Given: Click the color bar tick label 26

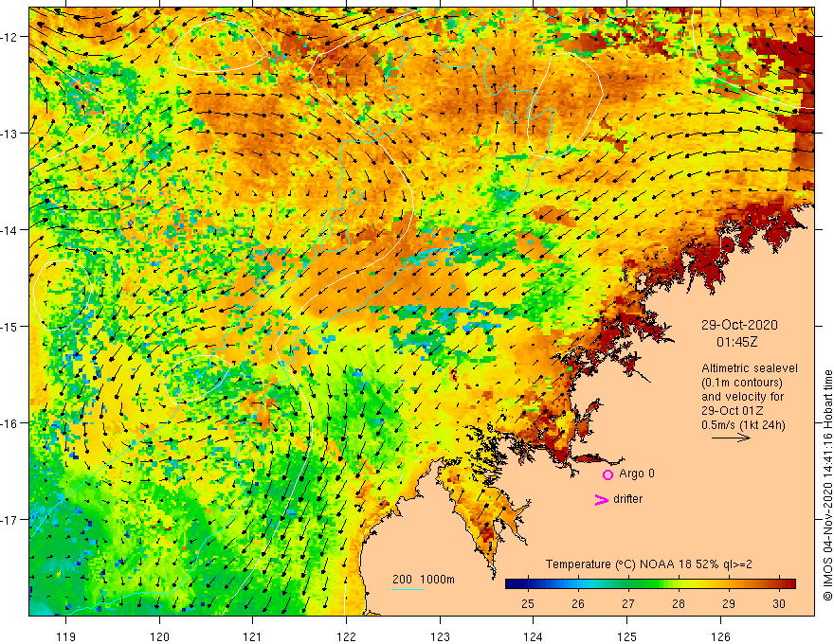Looking at the screenshot, I should [x=578, y=603].
